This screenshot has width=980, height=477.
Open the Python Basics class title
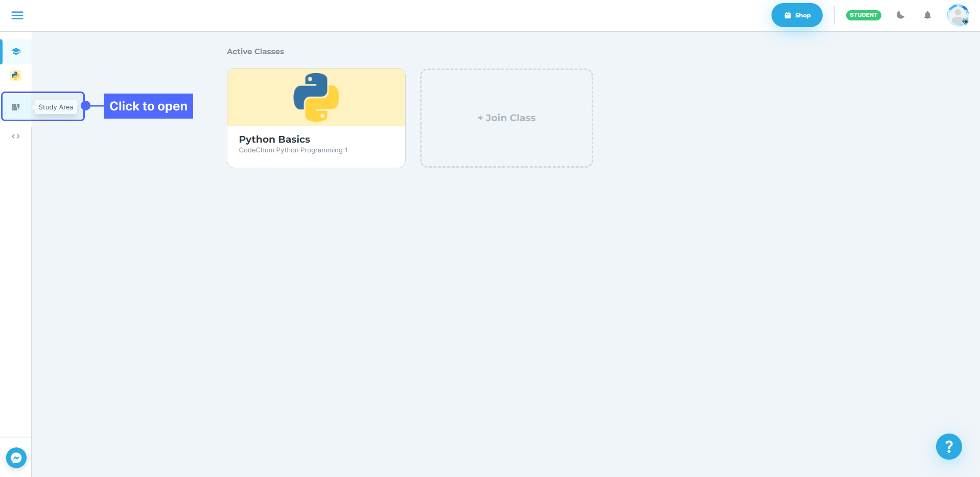tap(274, 139)
